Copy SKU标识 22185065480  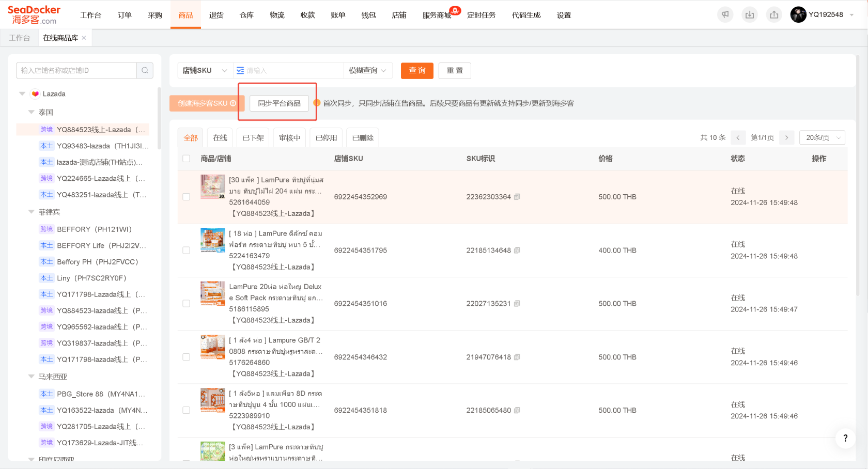[517, 410]
